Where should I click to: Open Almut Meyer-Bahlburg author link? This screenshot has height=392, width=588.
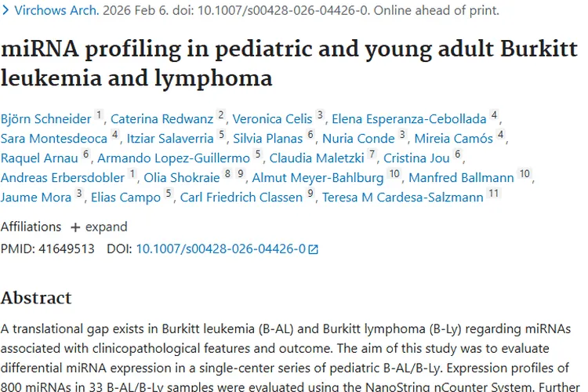click(317, 178)
